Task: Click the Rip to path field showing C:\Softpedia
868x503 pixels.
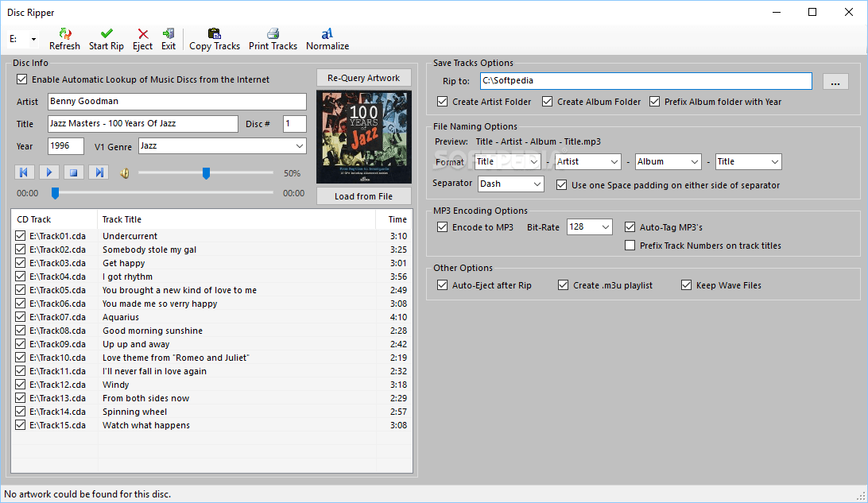Action: tap(644, 81)
